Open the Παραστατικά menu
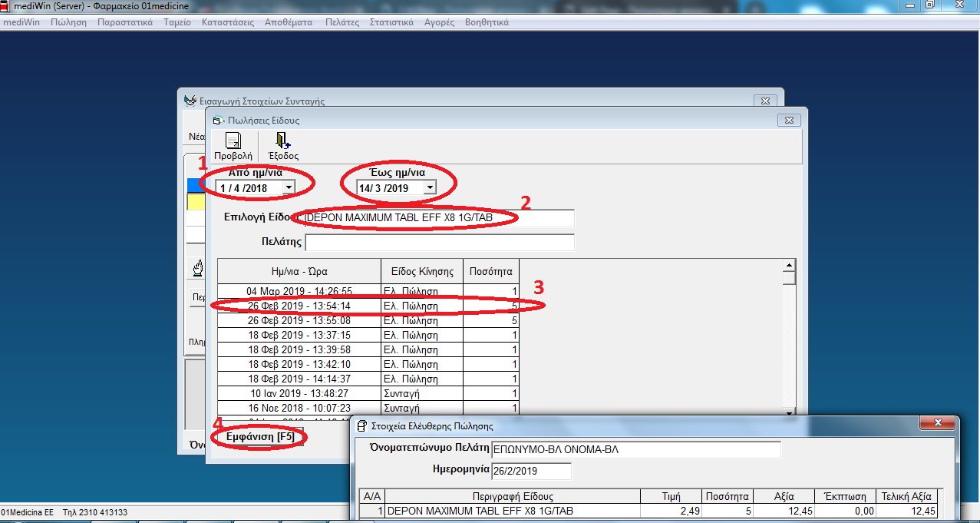The width and height of the screenshot is (980, 523). (x=125, y=22)
